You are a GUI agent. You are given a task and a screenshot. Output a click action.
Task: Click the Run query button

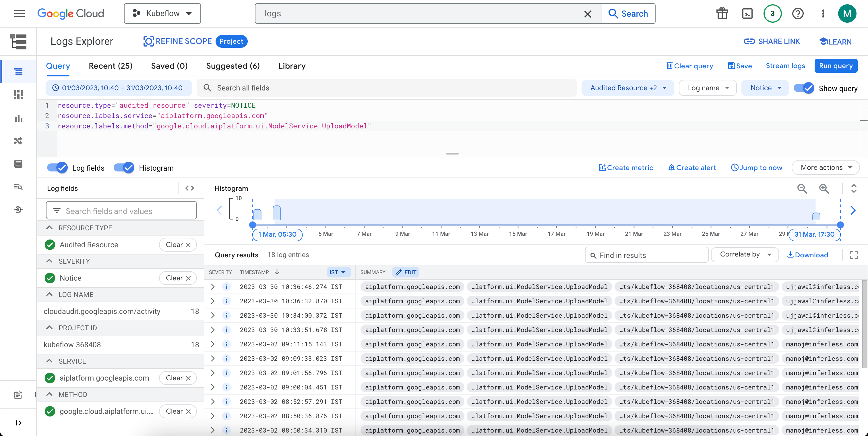click(836, 66)
